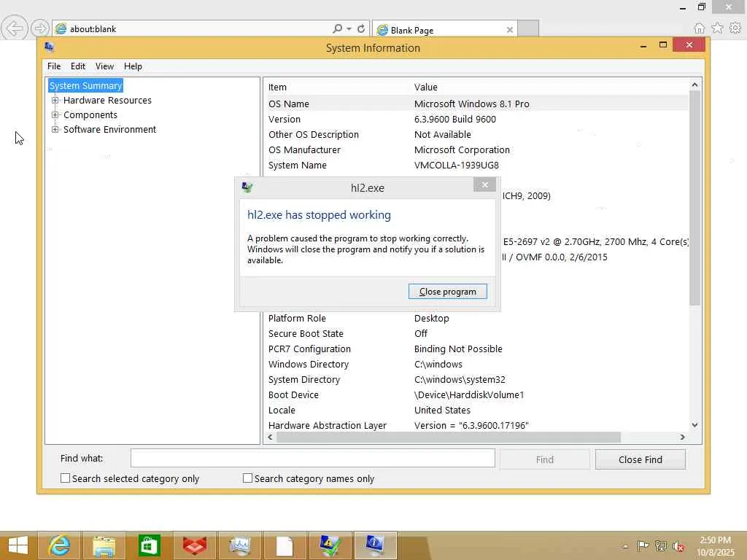The width and height of the screenshot is (747, 560).
Task: Open the taskbar clock and date
Action: [716, 546]
